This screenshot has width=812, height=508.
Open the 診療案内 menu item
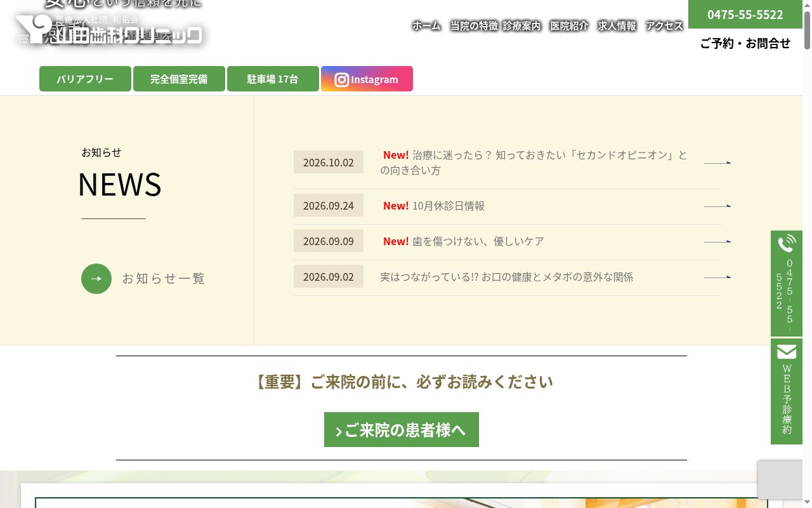tap(522, 25)
